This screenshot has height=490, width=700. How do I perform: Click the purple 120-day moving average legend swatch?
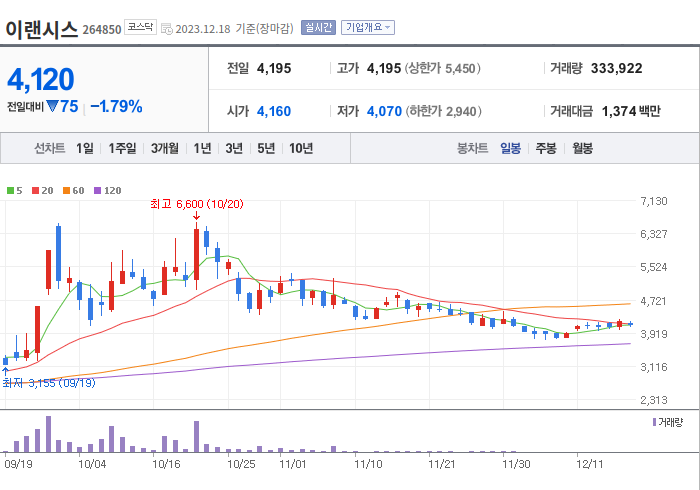(98, 191)
